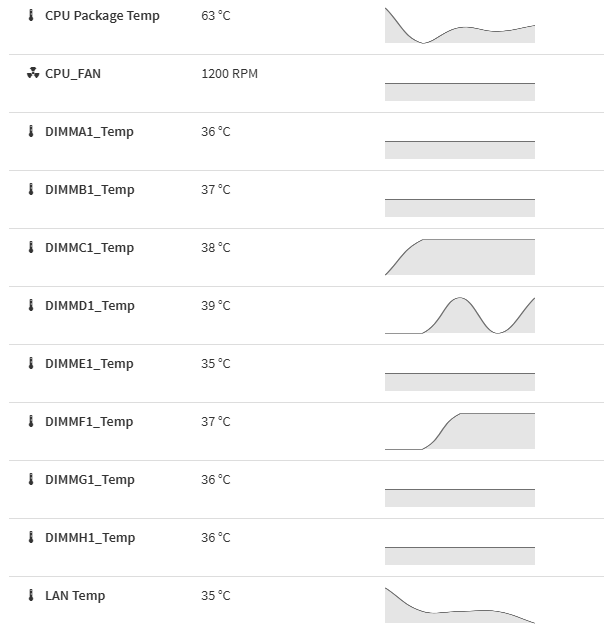Click the 1200 RPM fan reading
604x634 pixels.
pos(229,74)
